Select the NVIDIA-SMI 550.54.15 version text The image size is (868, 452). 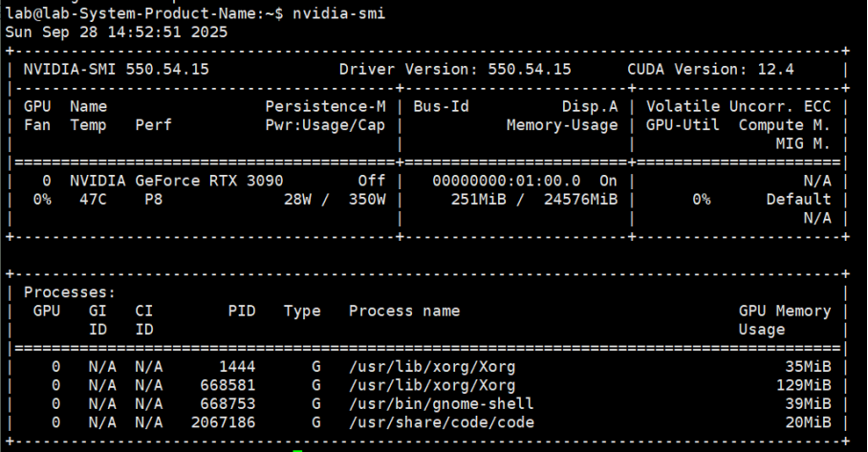[x=117, y=69]
